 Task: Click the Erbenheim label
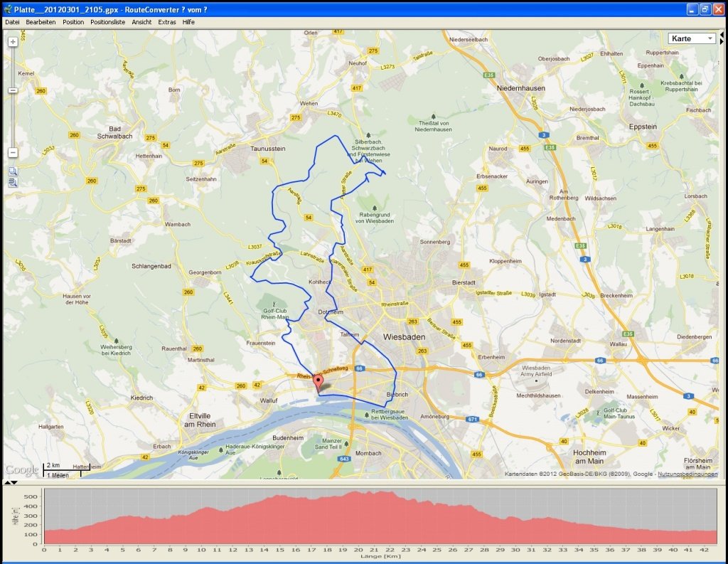pos(491,357)
